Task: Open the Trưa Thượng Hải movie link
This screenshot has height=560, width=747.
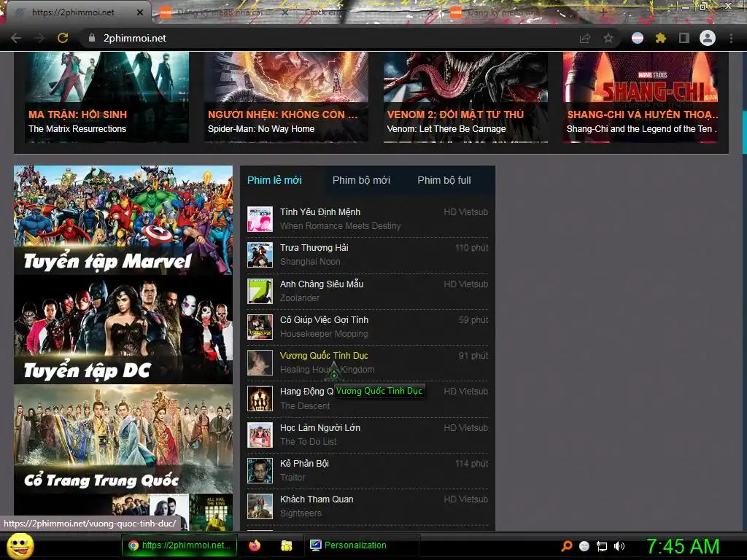Action: [314, 248]
